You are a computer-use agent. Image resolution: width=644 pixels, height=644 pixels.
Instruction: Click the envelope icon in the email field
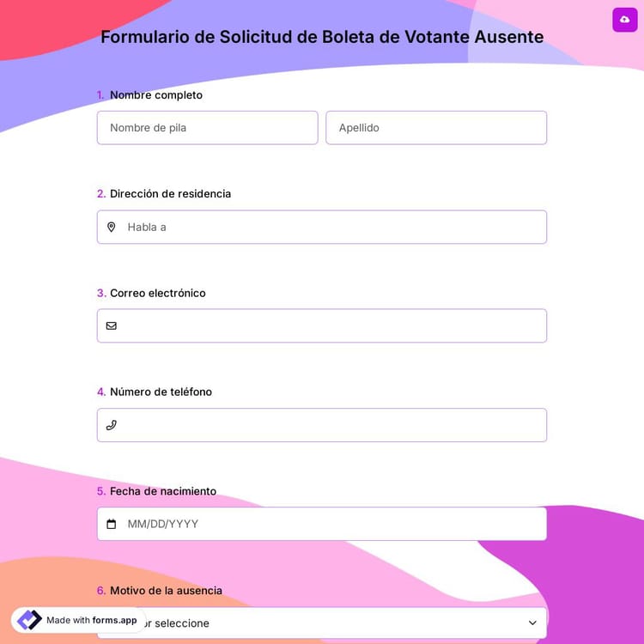(x=111, y=326)
